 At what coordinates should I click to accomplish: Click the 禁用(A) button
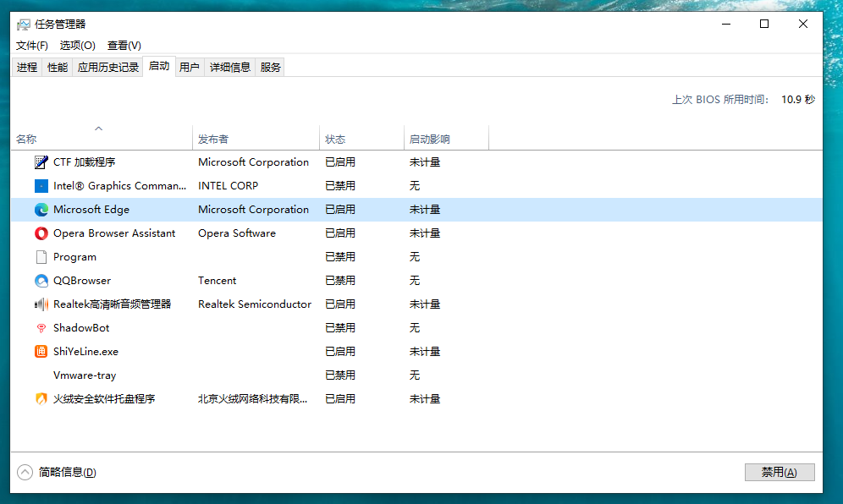[780, 473]
